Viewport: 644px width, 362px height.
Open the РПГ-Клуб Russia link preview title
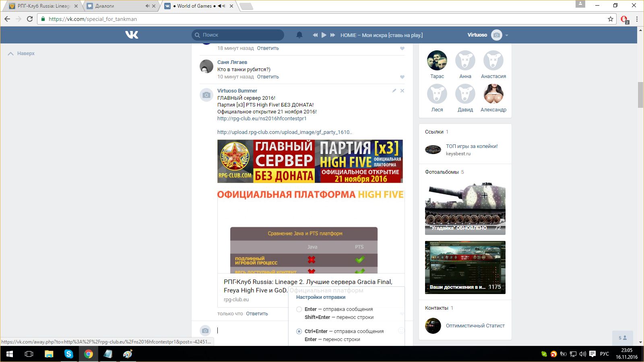[308, 286]
